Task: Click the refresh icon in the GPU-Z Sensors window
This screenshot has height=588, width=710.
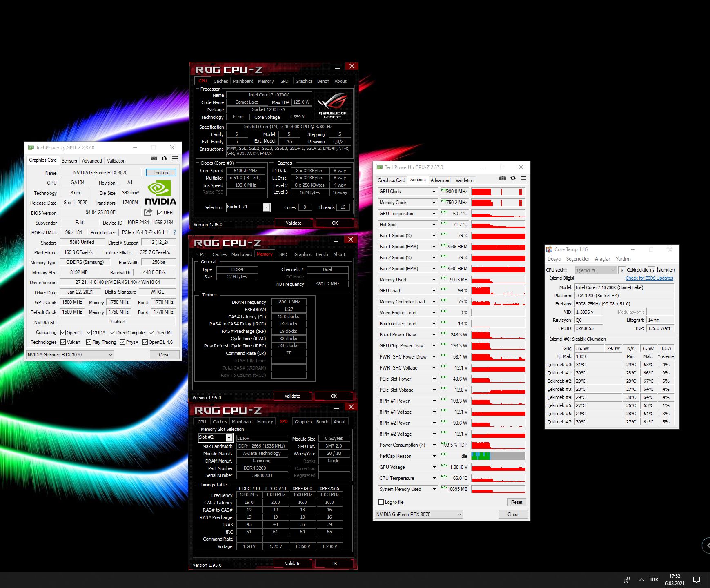Action: tap(513, 178)
